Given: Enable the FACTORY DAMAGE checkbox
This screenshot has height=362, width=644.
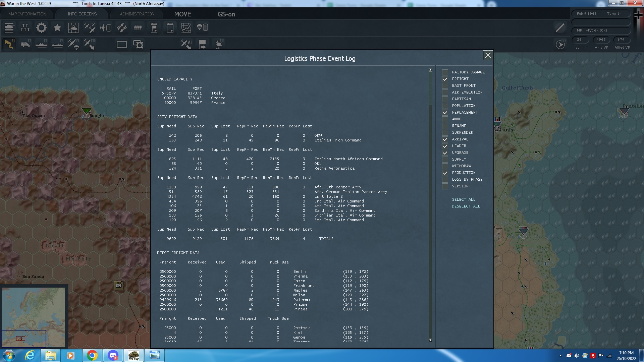Looking at the screenshot, I should [x=445, y=72].
